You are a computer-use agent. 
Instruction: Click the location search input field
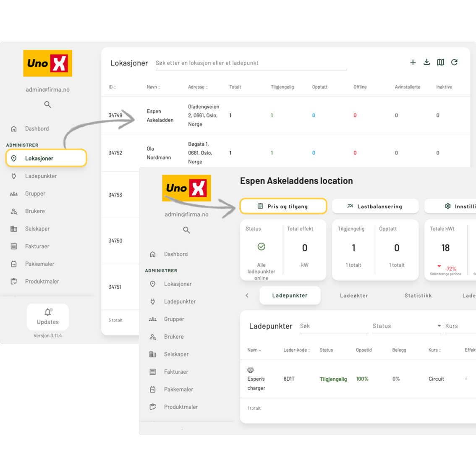[x=251, y=63]
